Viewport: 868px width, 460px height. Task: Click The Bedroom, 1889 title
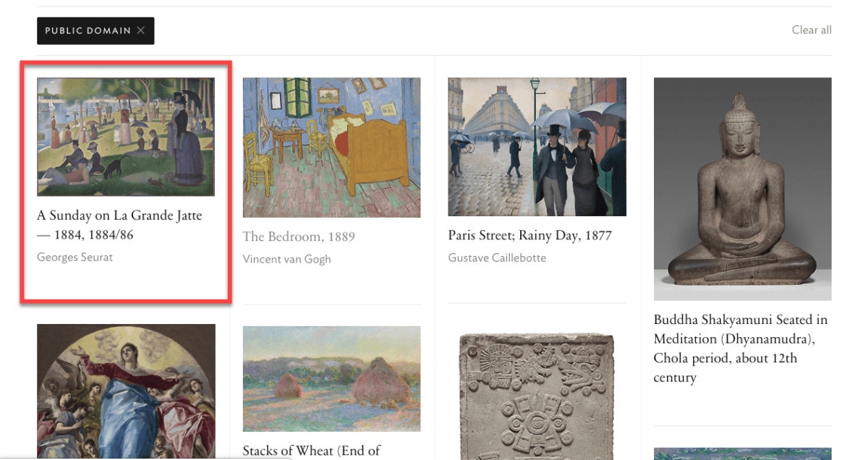[x=299, y=237]
